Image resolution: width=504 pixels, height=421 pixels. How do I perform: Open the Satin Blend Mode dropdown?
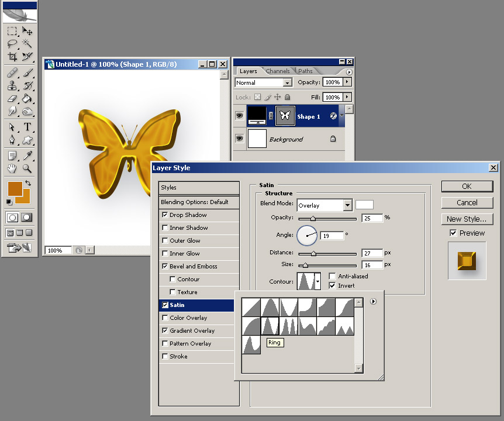pyautogui.click(x=347, y=205)
